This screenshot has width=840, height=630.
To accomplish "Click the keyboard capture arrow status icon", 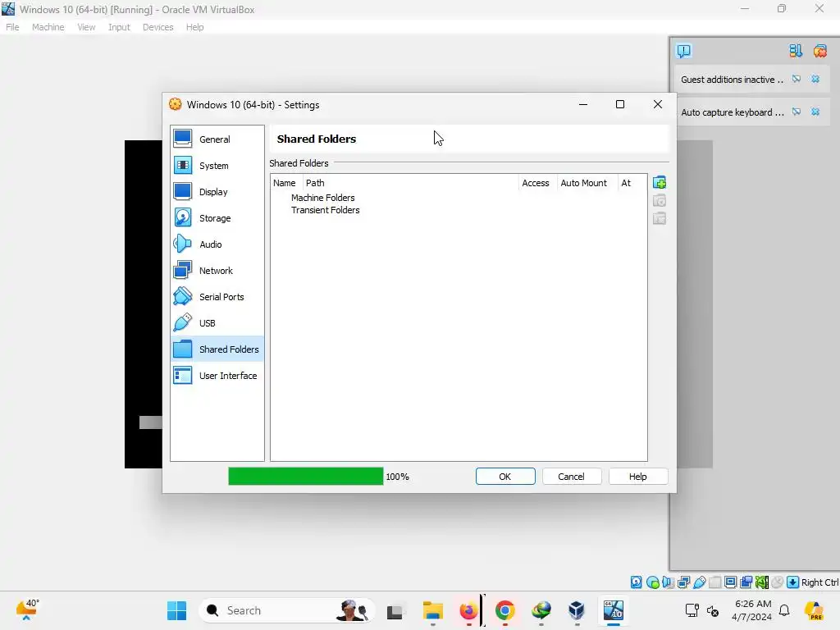I will (793, 582).
